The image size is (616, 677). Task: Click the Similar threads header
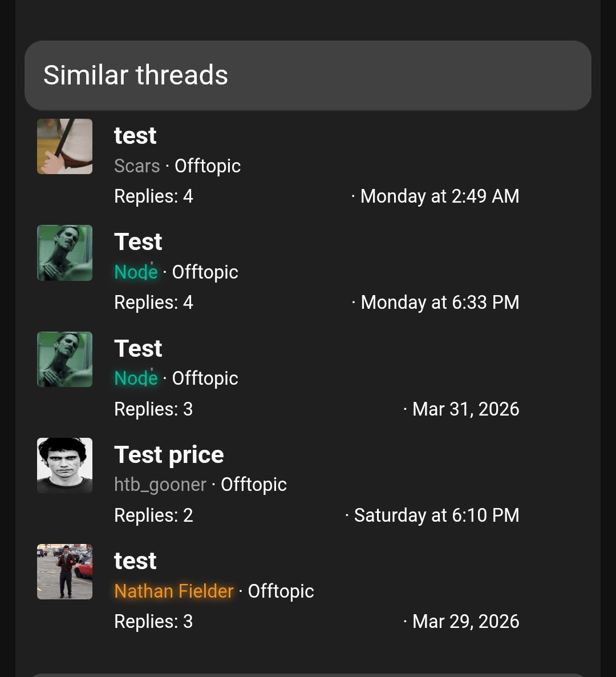pyautogui.click(x=136, y=75)
